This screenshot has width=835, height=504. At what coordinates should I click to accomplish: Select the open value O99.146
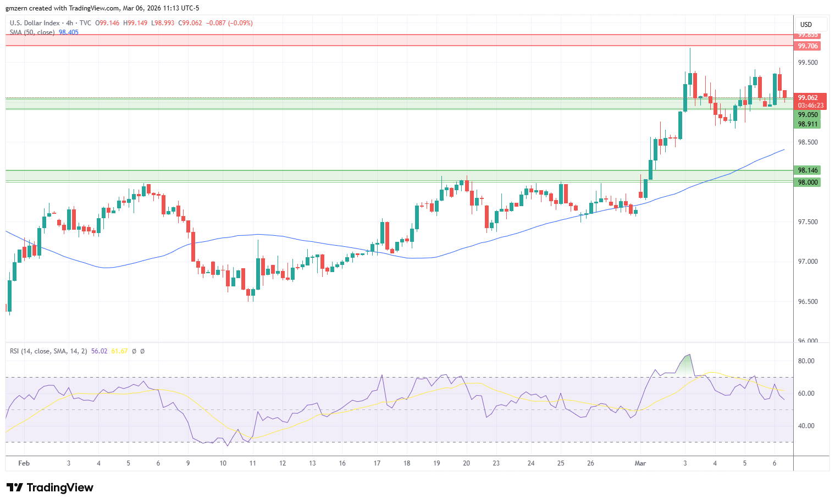108,23
